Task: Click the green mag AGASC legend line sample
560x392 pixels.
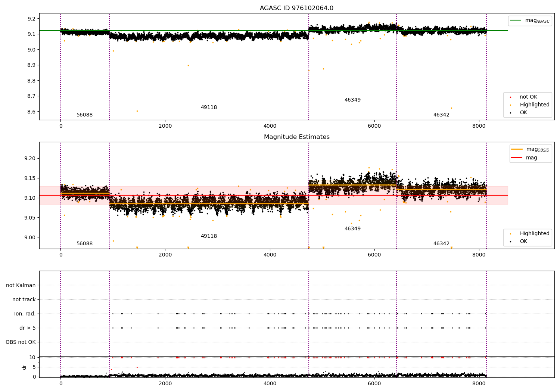Action: click(516, 21)
